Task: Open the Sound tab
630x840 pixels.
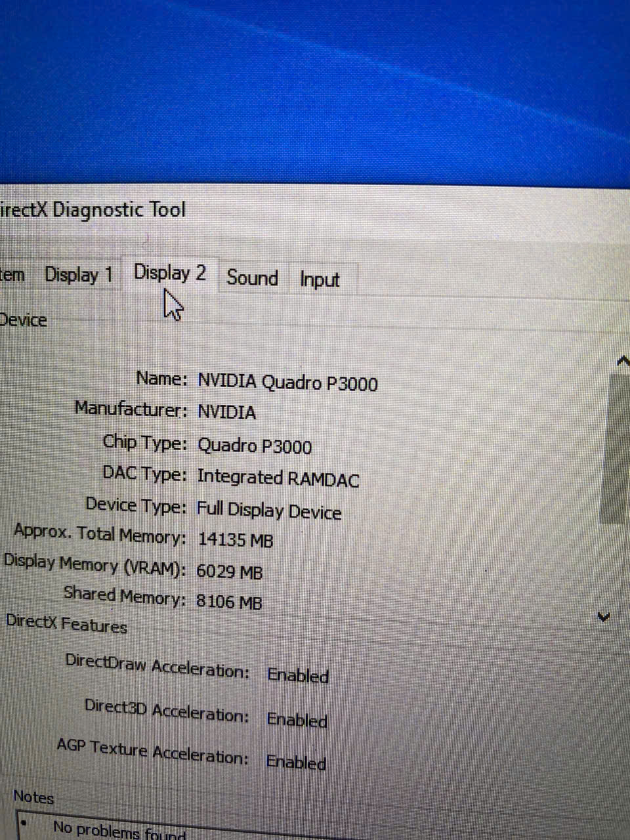Action: pos(252,278)
